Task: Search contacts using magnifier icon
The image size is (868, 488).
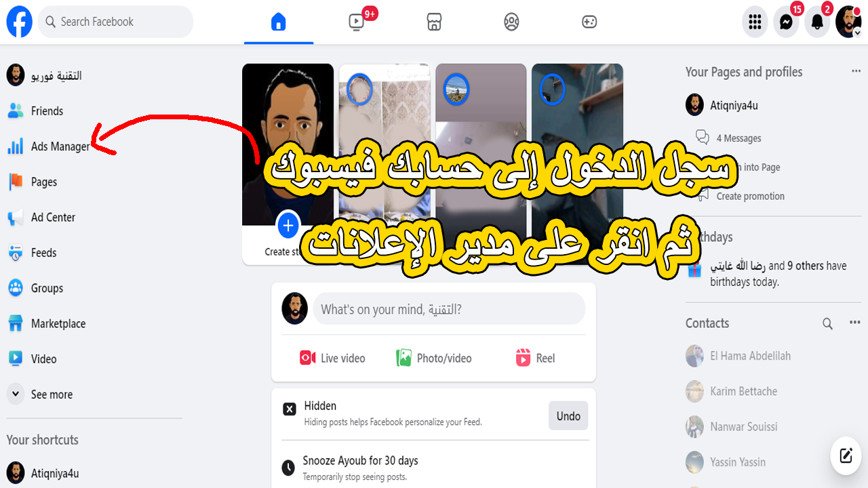Action: coord(827,323)
